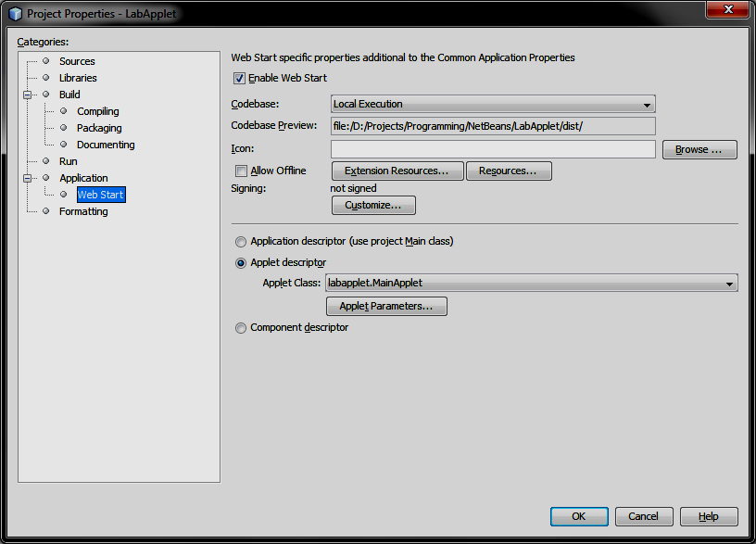Browse for an icon file
Screen dimensions: 756x544
point(699,149)
